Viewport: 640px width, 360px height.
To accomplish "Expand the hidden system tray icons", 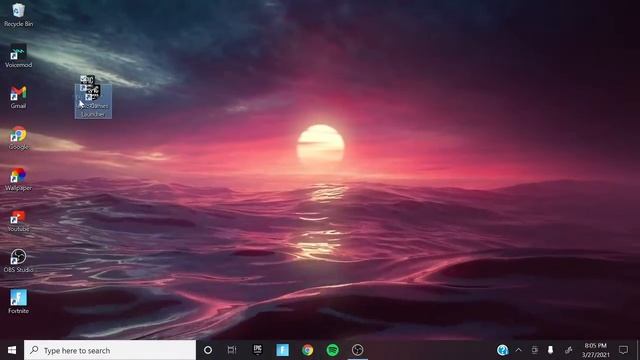I will coord(518,350).
